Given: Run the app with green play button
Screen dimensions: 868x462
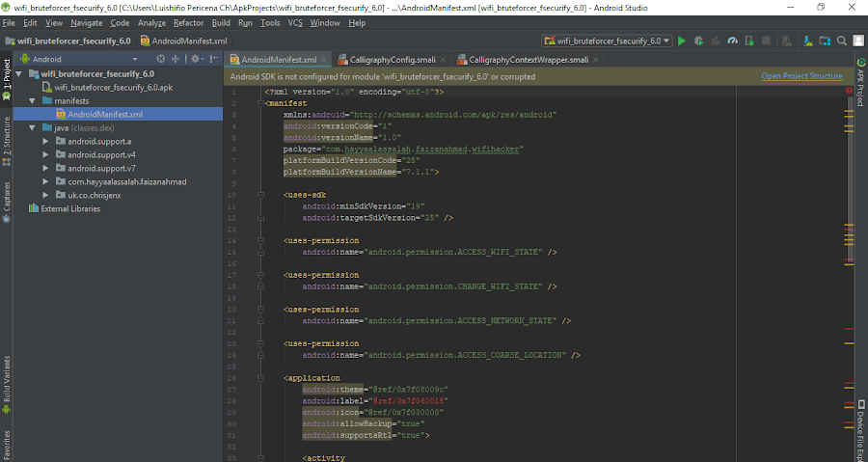Looking at the screenshot, I should 682,41.
